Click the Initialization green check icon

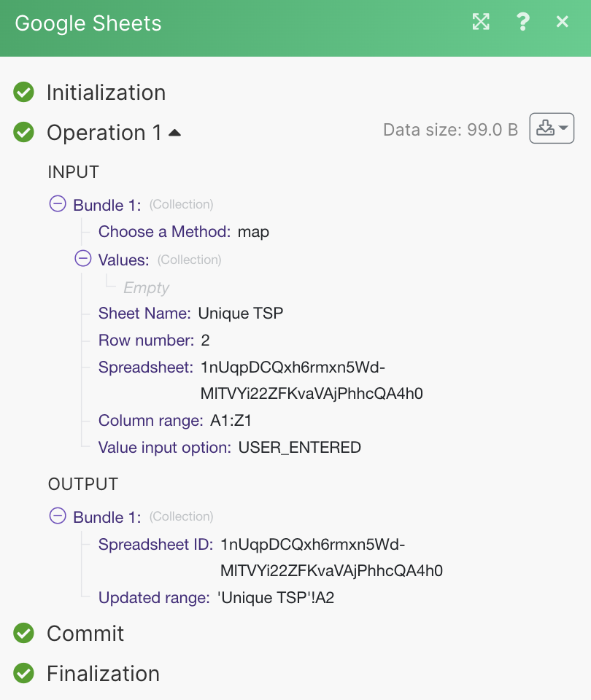24,93
